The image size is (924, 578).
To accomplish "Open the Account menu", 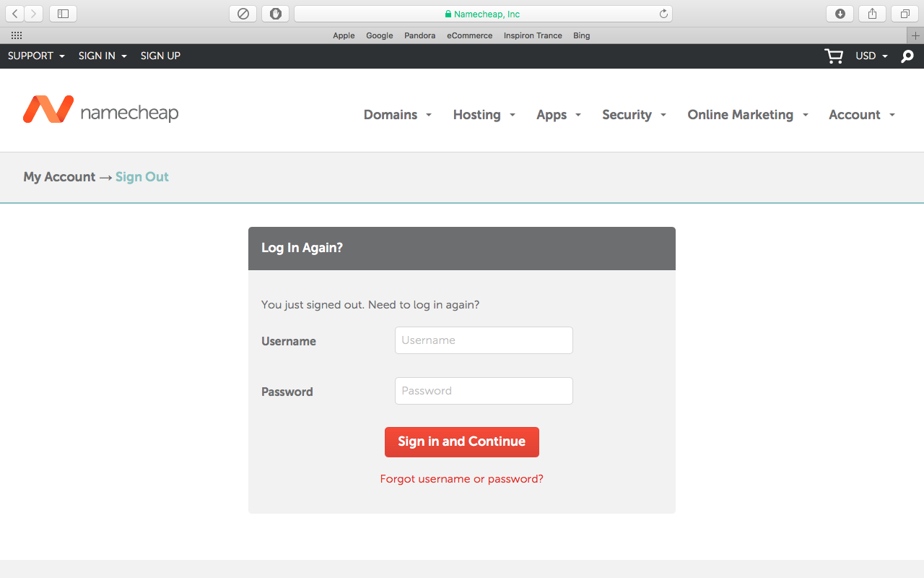I will pos(861,115).
